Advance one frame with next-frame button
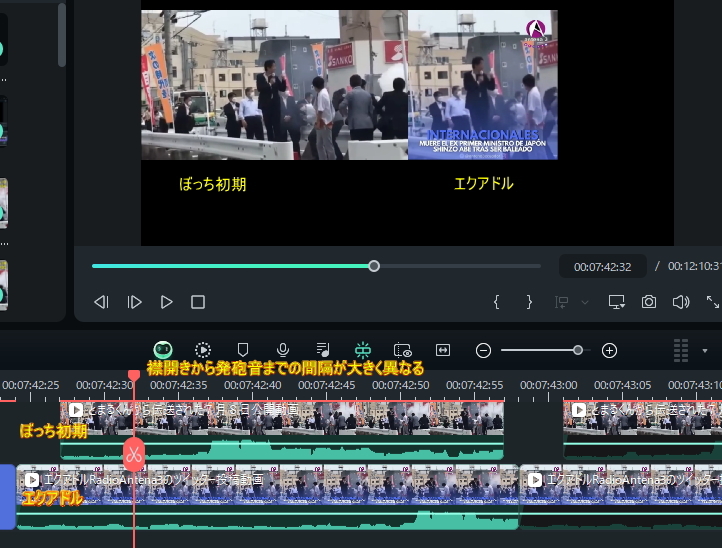This screenshot has height=548, width=722. click(x=135, y=302)
